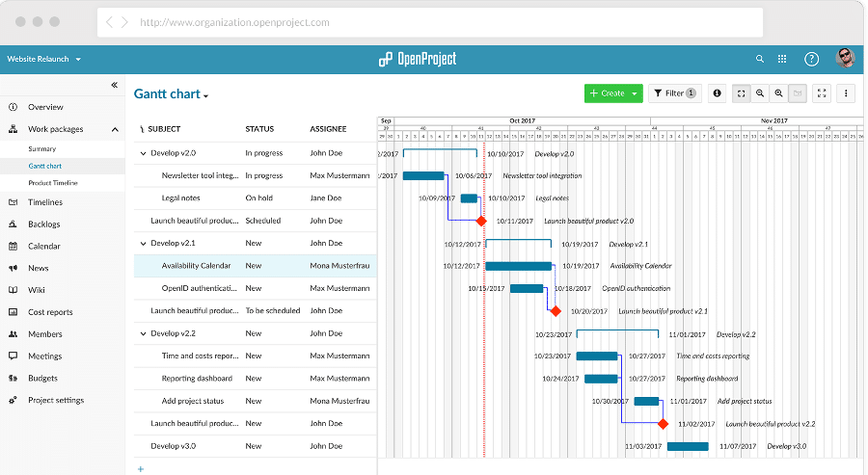Select the Newsletter tool integ... row subject
Viewport: 868px width, 475px height.
click(x=200, y=176)
